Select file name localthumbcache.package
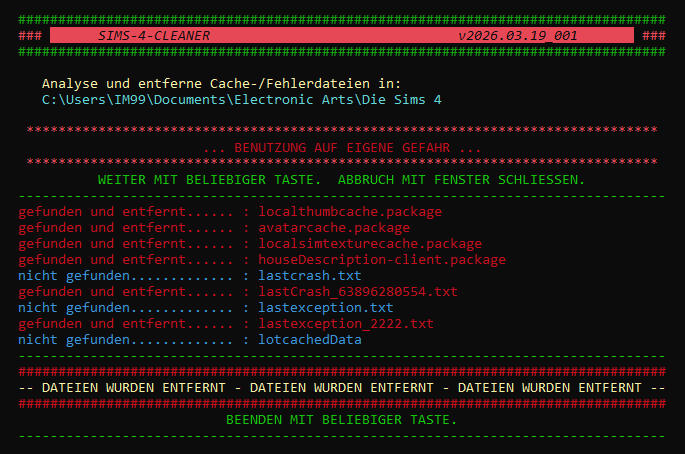Image resolution: width=685 pixels, height=454 pixels. 350,212
